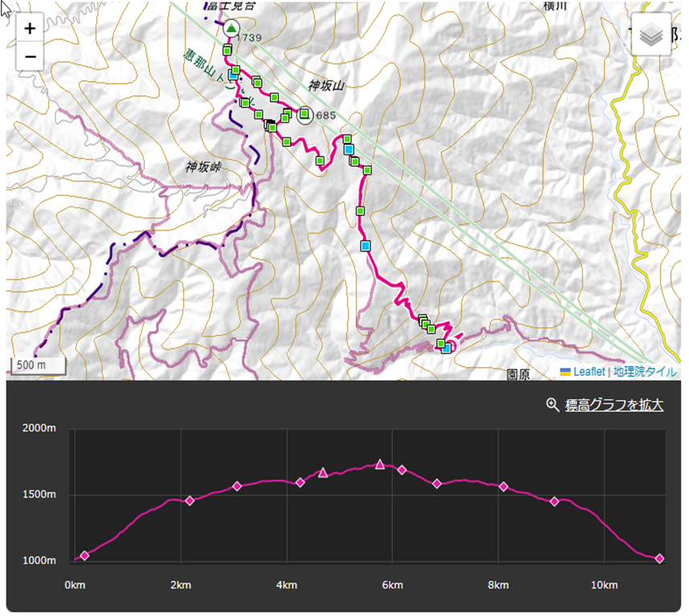
Task: Click the highest triangle marker on the elevation graph
Action: (x=380, y=464)
